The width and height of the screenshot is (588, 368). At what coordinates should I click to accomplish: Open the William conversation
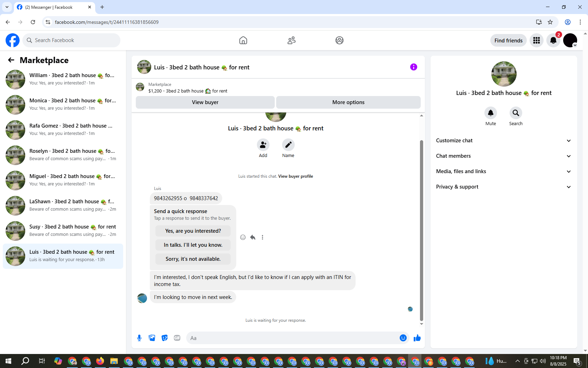pos(63,80)
